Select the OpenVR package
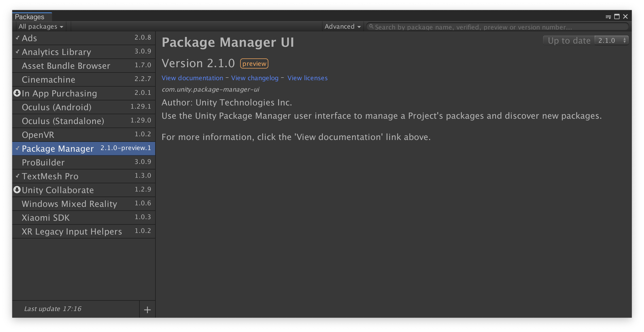 [x=84, y=135]
